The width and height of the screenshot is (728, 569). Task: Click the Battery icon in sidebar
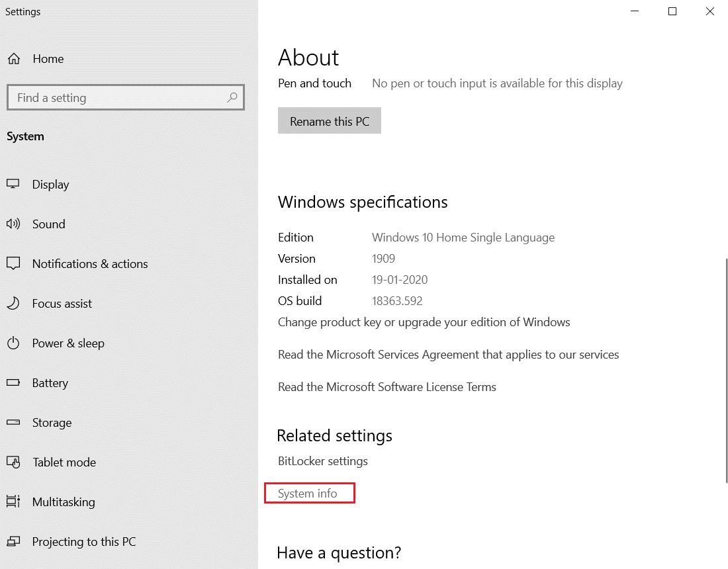14,382
